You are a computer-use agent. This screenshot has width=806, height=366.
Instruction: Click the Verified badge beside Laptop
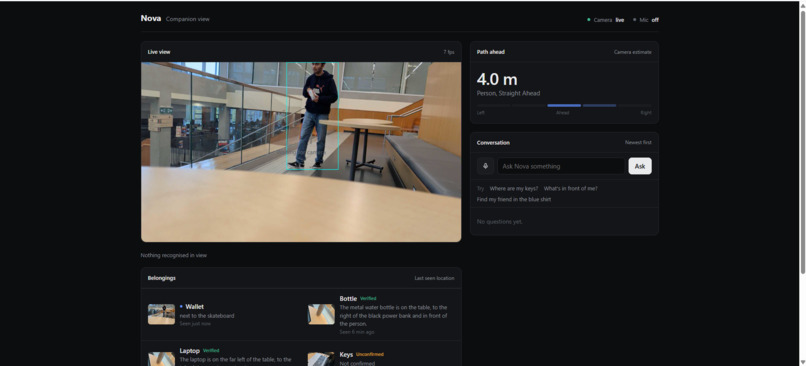pyautogui.click(x=211, y=351)
